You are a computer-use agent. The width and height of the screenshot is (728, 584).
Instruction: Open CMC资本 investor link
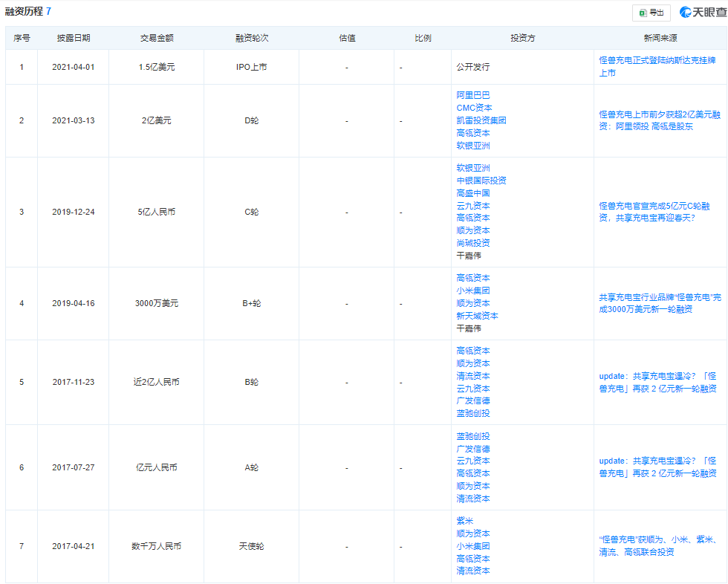474,108
